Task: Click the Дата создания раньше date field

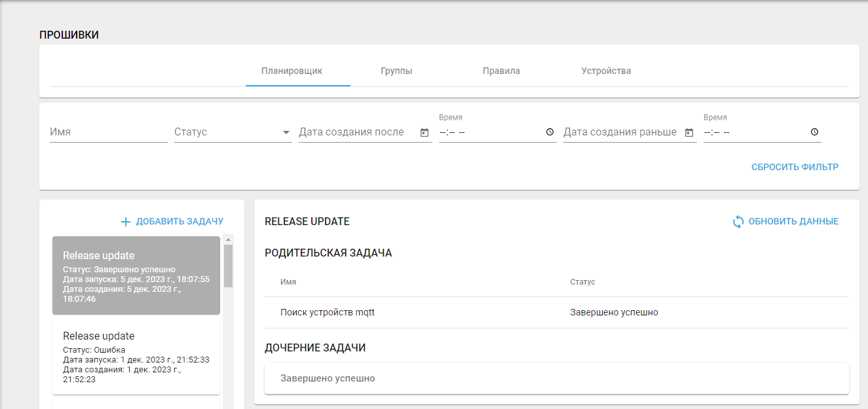Action: tap(619, 132)
